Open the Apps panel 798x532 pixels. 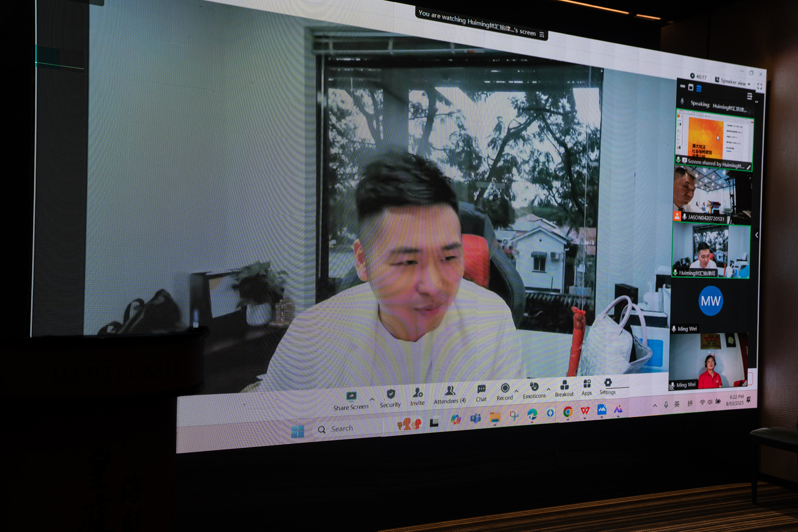[x=587, y=387]
